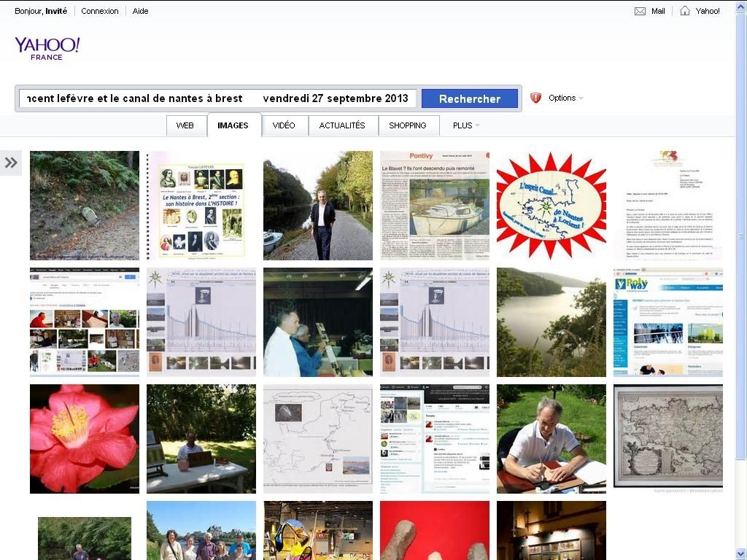Open the Options dropdown

coord(565,98)
